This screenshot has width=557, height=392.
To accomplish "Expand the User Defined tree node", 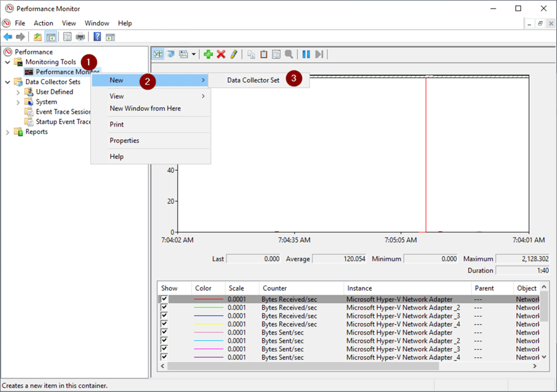I will [x=18, y=92].
